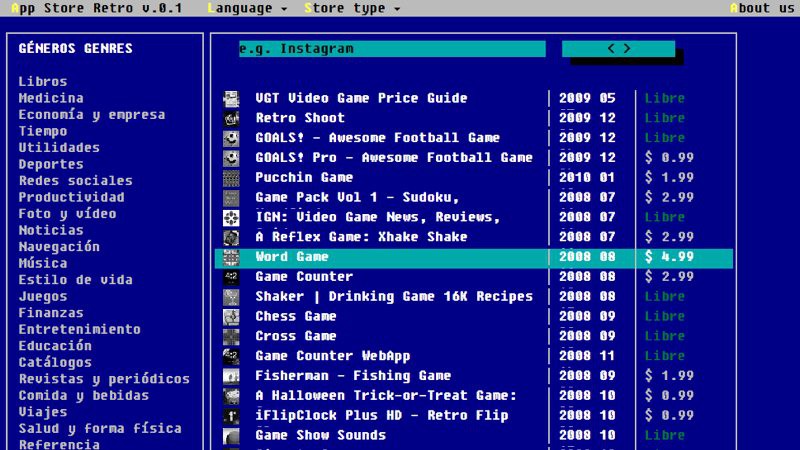Click the Retro Shoot app icon

click(x=231, y=118)
